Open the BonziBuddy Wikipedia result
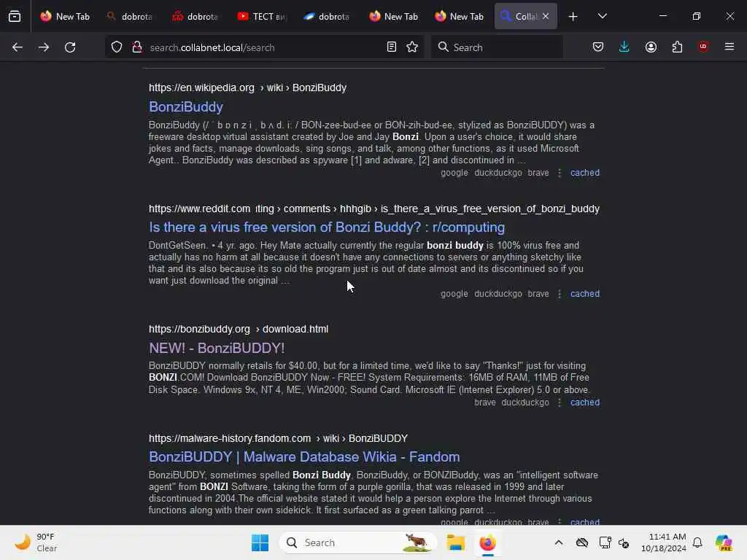The image size is (747, 560). coord(186,106)
